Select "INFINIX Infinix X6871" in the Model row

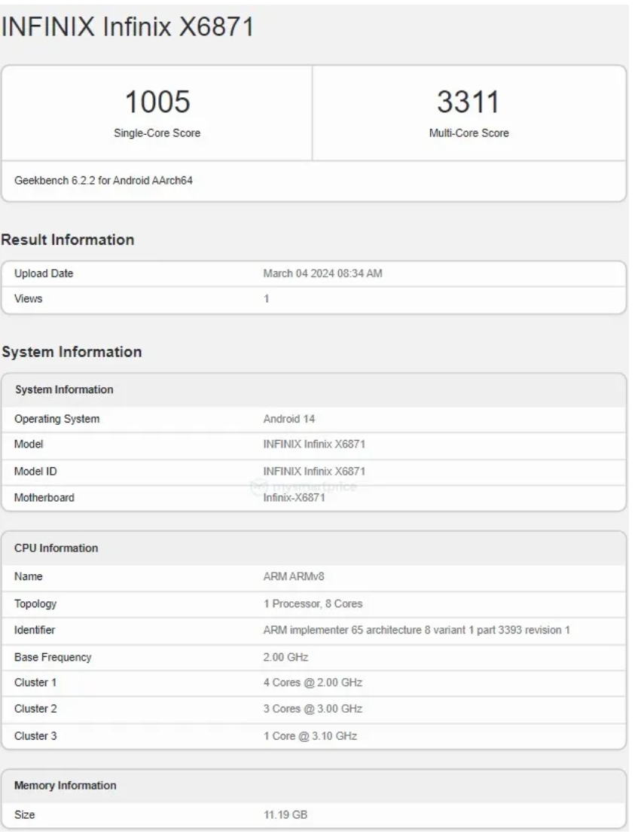(x=314, y=444)
